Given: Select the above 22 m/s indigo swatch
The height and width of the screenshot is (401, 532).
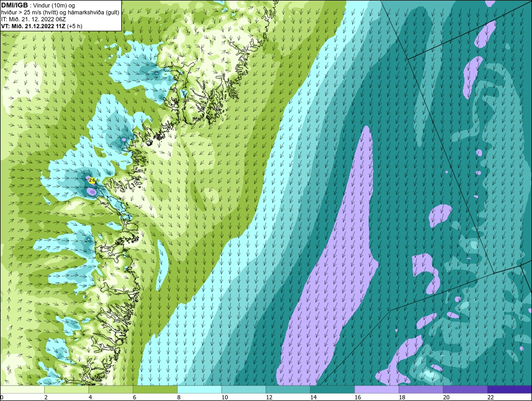Looking at the screenshot, I should click(509, 389).
